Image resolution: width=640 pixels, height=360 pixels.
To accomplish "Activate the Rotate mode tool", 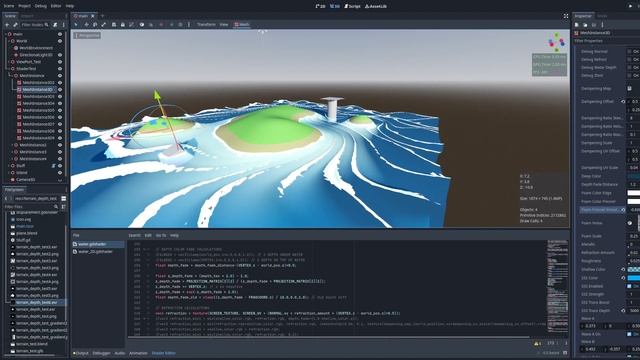I will click(x=95, y=24).
